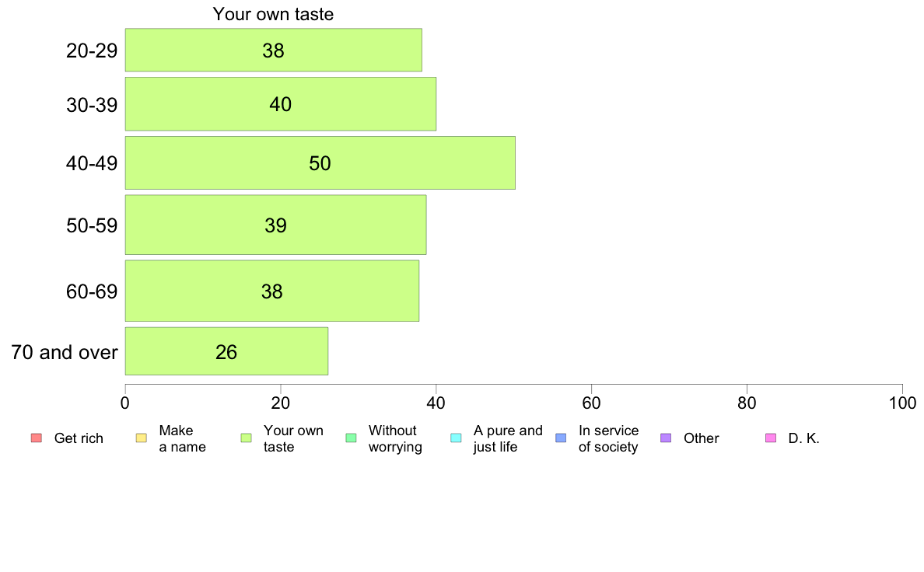This screenshot has height=572, width=924.
Task: Click the 40-49 age group label
Action: click(92, 163)
